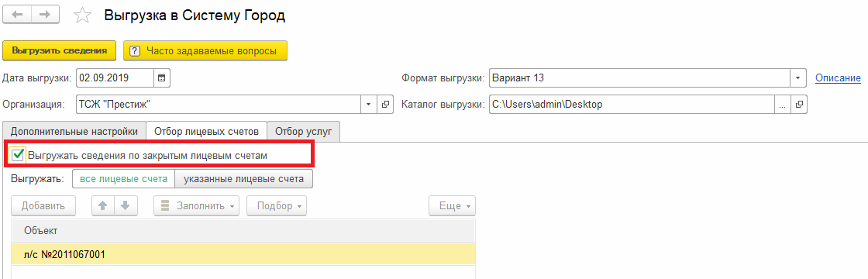Image resolution: width=868 pixels, height=279 pixels.
Task: Go forward with the right arrow button
Action: pyautogui.click(x=46, y=15)
